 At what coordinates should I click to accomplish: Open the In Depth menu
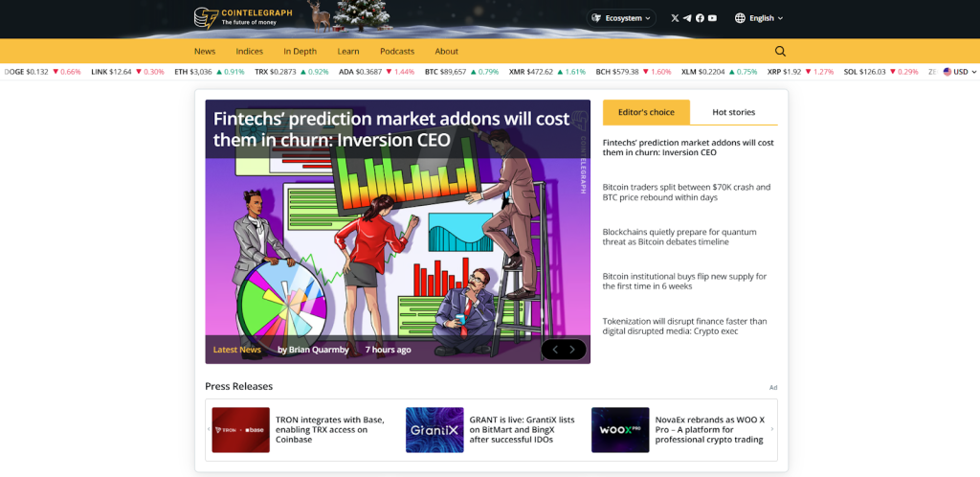(x=300, y=52)
